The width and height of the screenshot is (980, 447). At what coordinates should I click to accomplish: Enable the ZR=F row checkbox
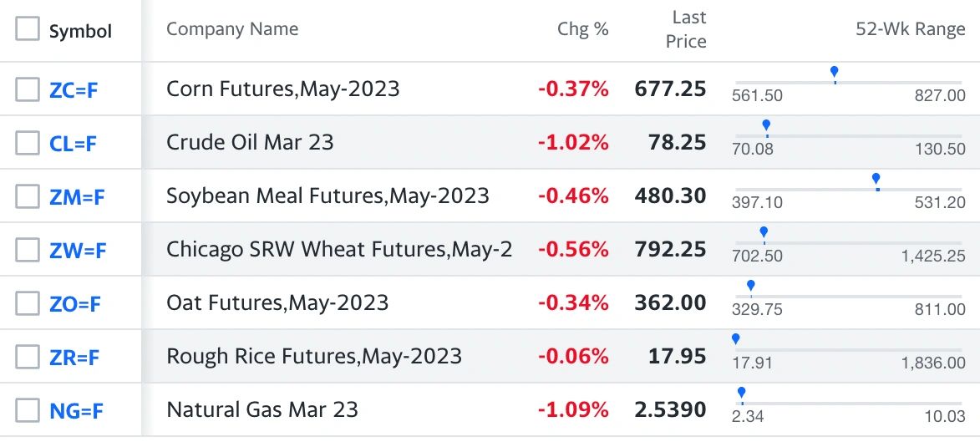click(x=28, y=357)
